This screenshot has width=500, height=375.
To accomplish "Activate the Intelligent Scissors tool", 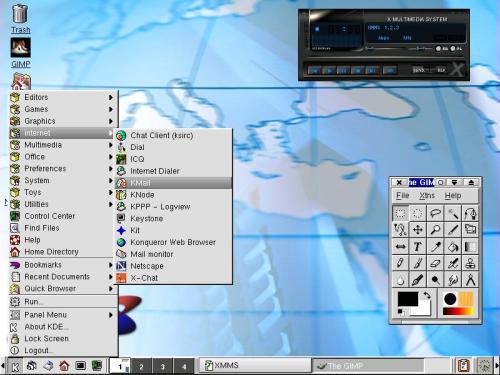I will (x=400, y=230).
